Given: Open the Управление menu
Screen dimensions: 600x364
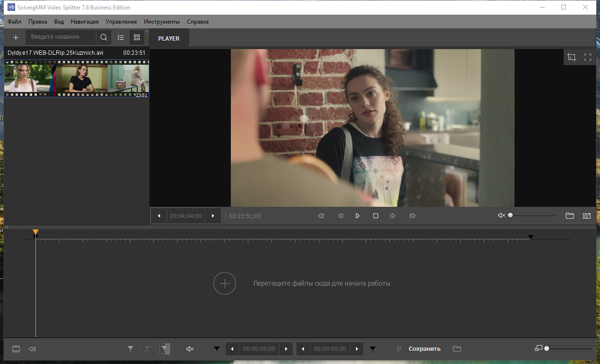Looking at the screenshot, I should pyautogui.click(x=121, y=22).
